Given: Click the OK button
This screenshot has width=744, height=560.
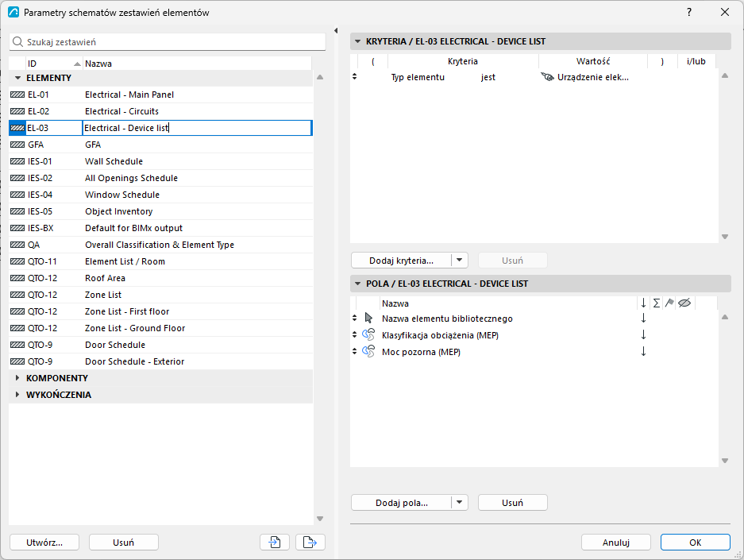Looking at the screenshot, I should (695, 543).
